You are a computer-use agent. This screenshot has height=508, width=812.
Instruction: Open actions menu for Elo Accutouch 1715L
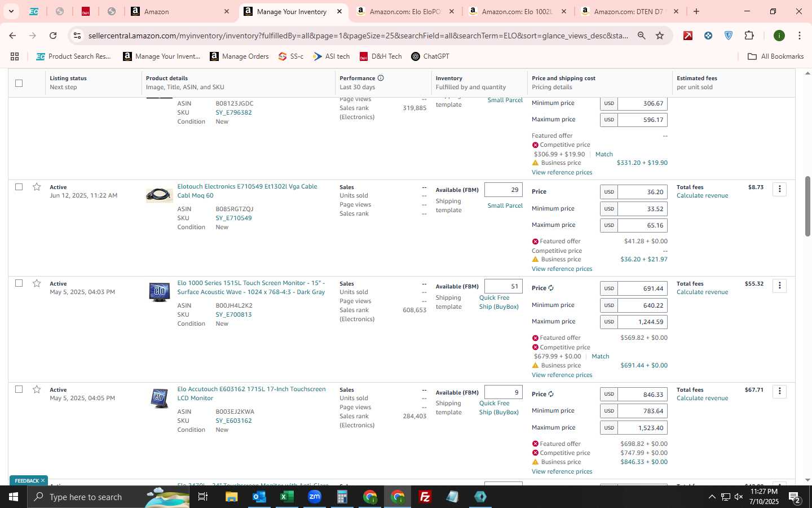[779, 391]
